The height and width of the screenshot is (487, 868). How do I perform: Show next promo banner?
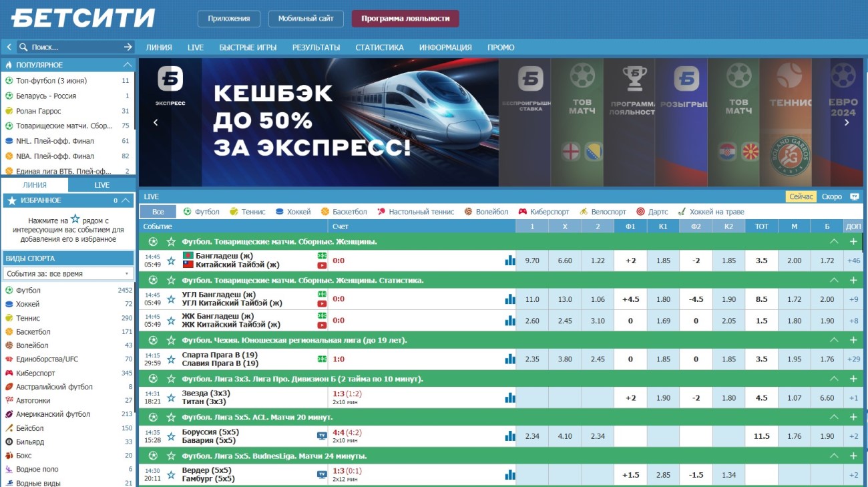(847, 122)
